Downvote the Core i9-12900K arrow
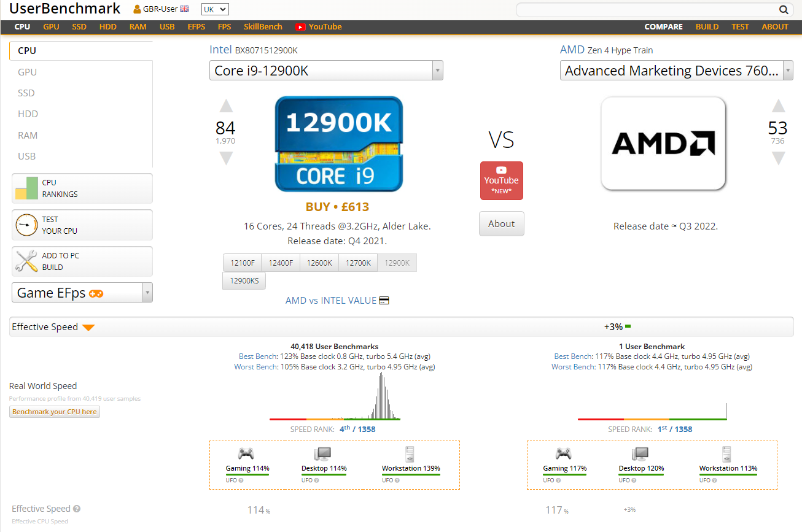The height and width of the screenshot is (532, 802). coord(226,158)
